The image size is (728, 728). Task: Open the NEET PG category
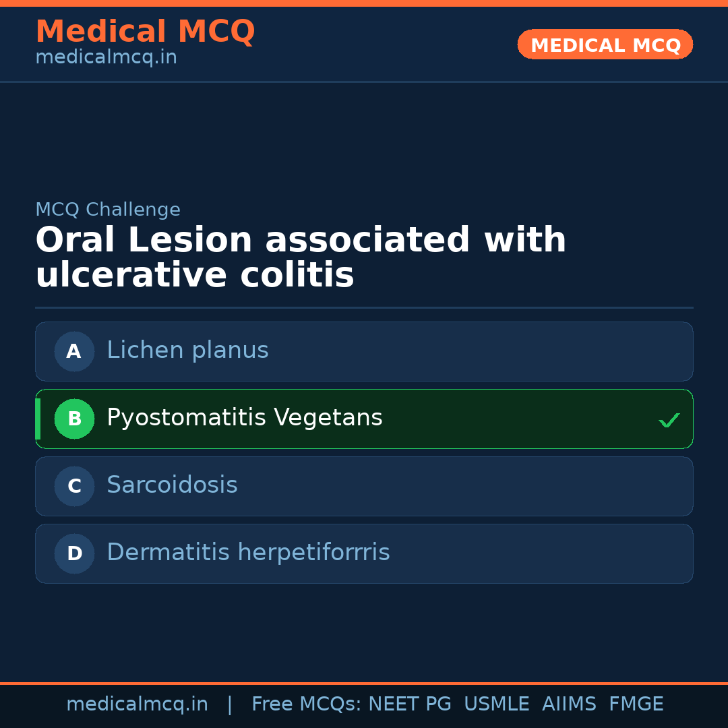409,703
